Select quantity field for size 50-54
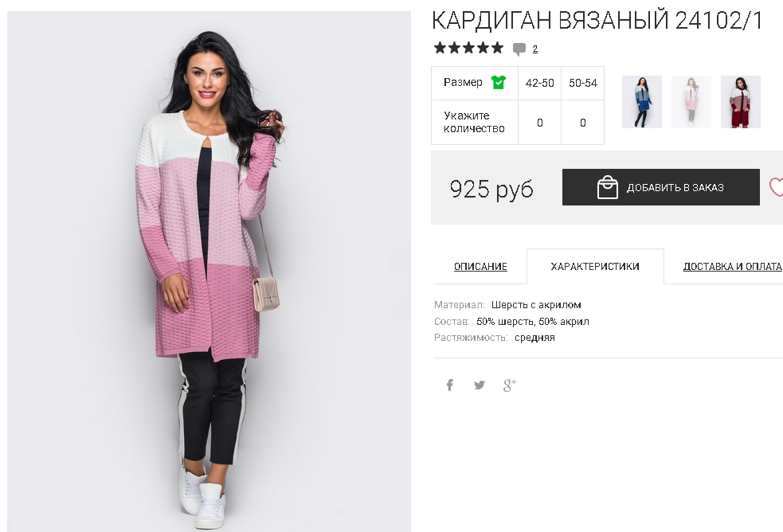Viewport: 783px width, 532px height. coord(583,123)
